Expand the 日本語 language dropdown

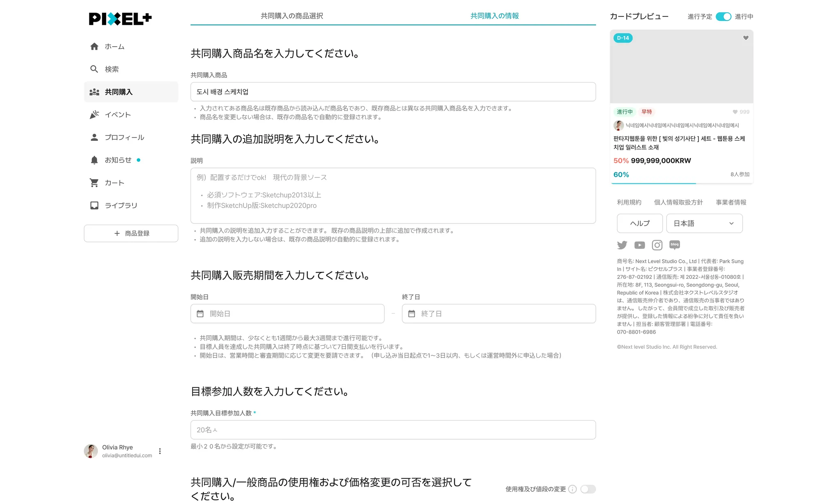coord(704,224)
